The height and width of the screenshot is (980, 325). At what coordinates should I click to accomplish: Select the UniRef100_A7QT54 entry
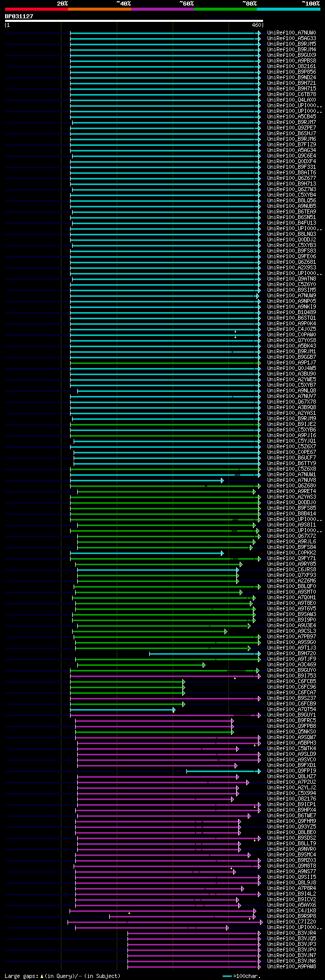tap(291, 709)
